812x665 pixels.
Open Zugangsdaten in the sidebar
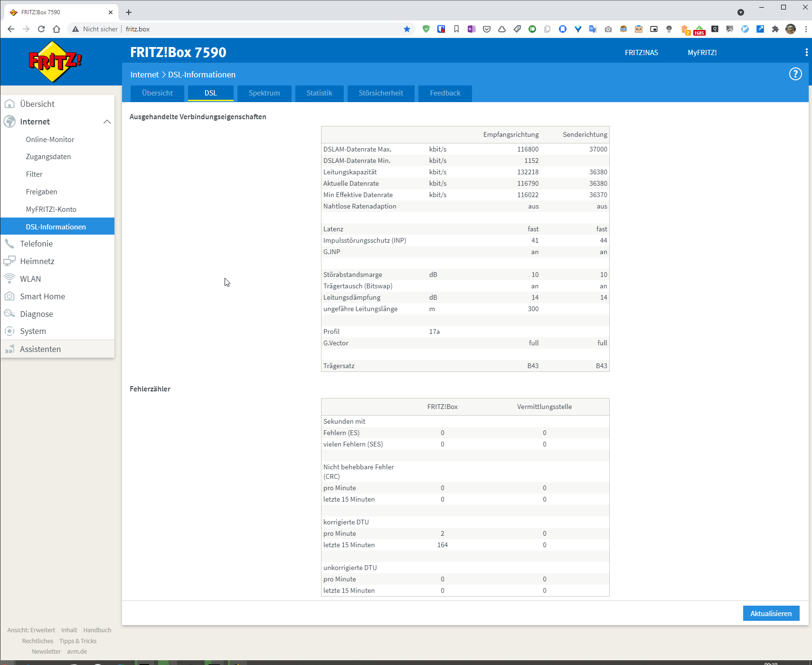48,157
